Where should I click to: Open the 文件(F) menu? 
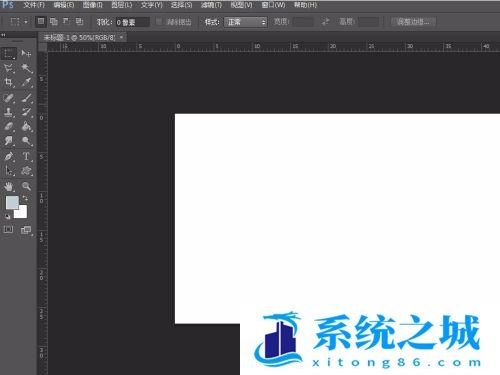[34, 5]
